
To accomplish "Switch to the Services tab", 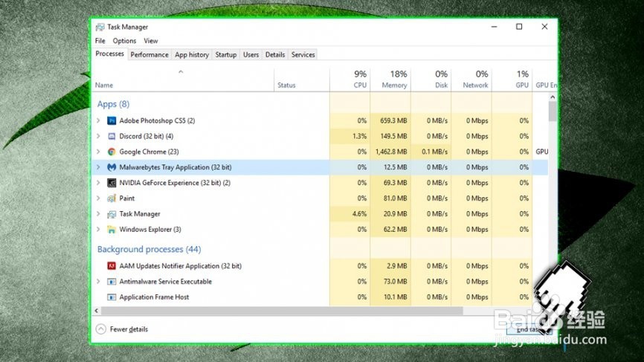I will click(303, 54).
